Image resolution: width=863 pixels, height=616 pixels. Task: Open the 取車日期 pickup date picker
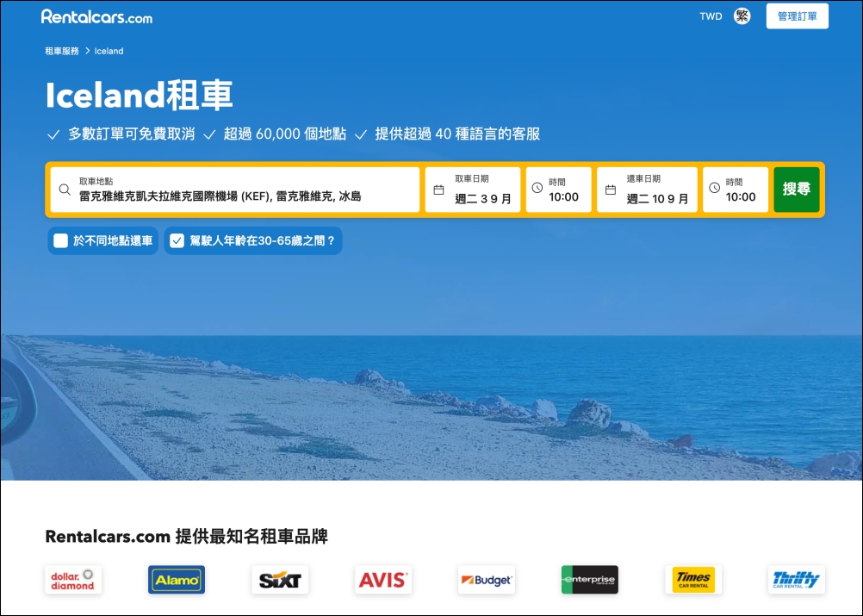point(473,190)
